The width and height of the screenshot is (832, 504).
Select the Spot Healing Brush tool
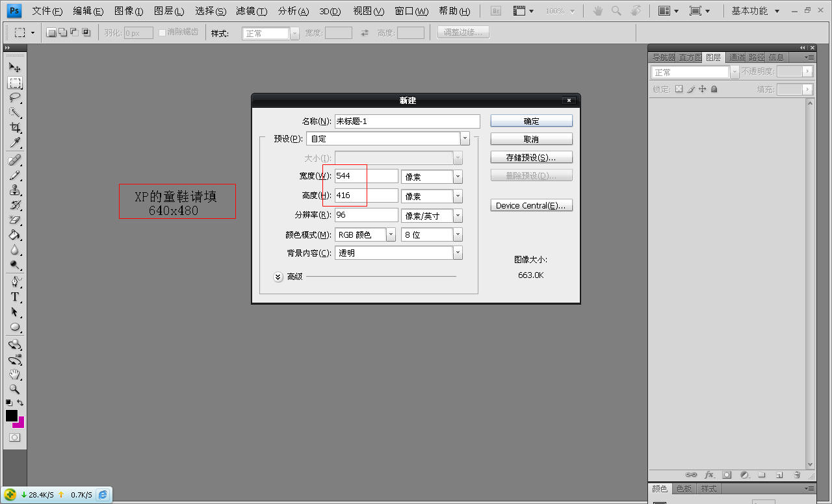click(x=15, y=160)
